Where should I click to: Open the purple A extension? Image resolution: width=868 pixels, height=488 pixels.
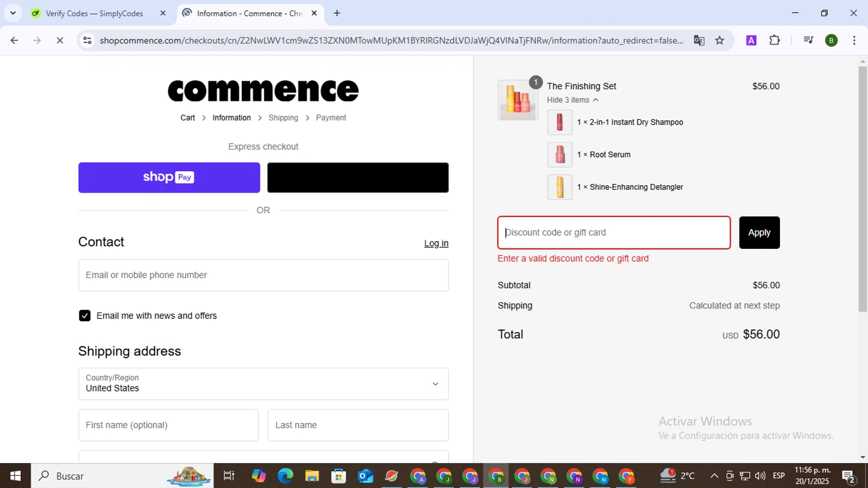tap(751, 41)
